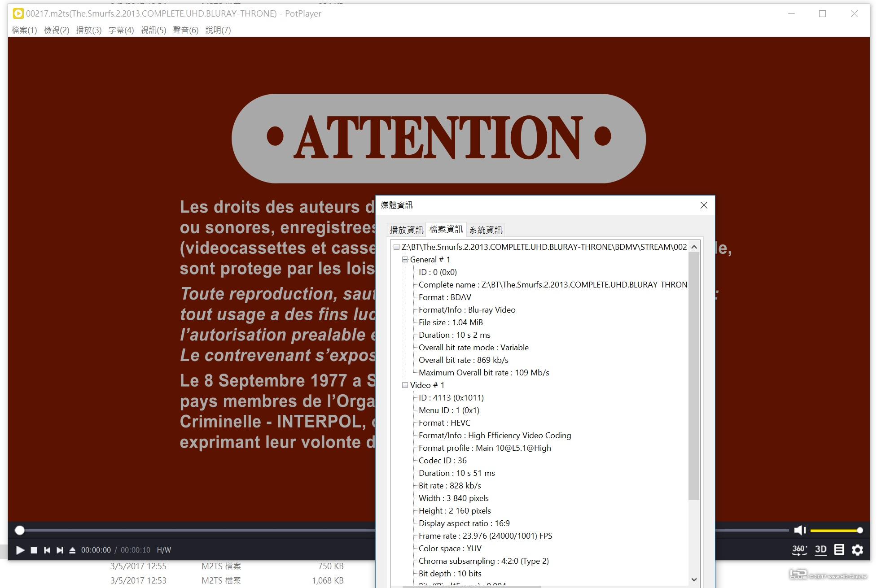Click the PotPlayer logo in title bar
This screenshot has width=877, height=588.
pyautogui.click(x=18, y=13)
